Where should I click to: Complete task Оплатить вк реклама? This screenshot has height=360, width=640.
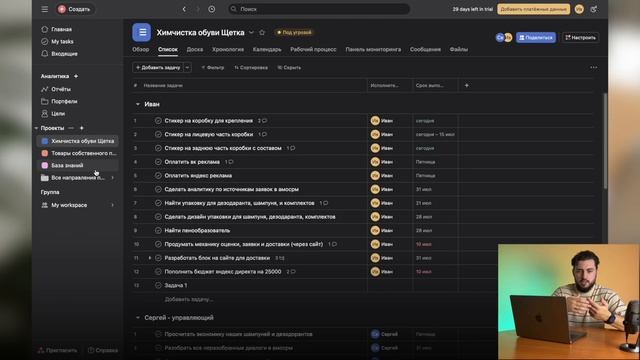pyautogui.click(x=158, y=162)
